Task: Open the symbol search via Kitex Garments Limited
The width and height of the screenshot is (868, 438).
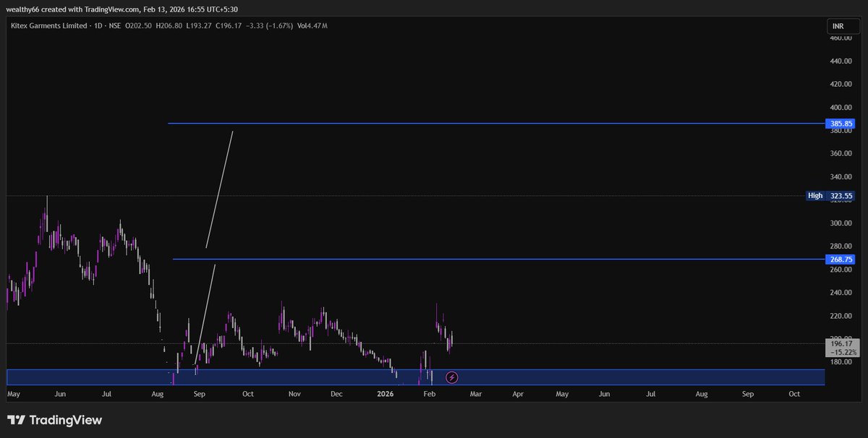Action: coord(51,25)
